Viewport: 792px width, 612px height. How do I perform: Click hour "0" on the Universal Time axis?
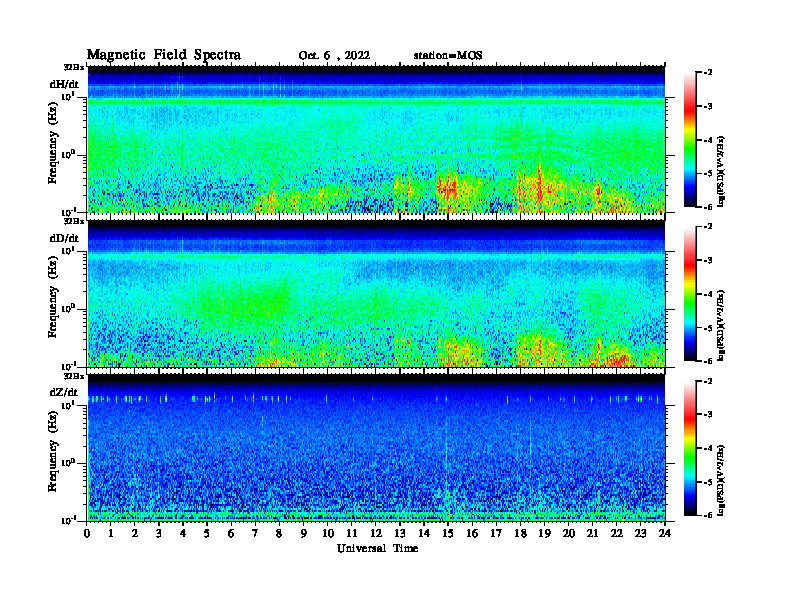click(87, 534)
